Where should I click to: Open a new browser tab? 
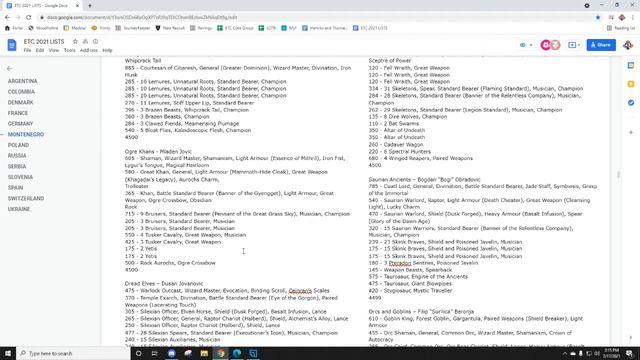[x=90, y=6]
